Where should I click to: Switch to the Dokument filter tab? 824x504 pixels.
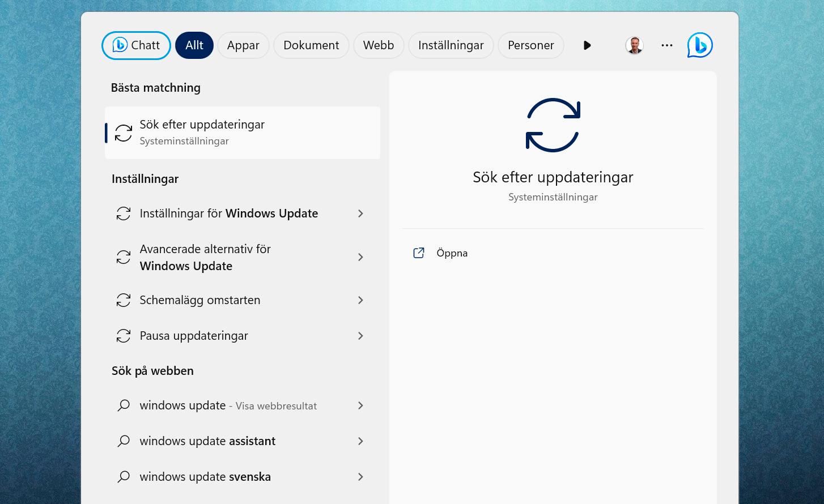coord(311,45)
